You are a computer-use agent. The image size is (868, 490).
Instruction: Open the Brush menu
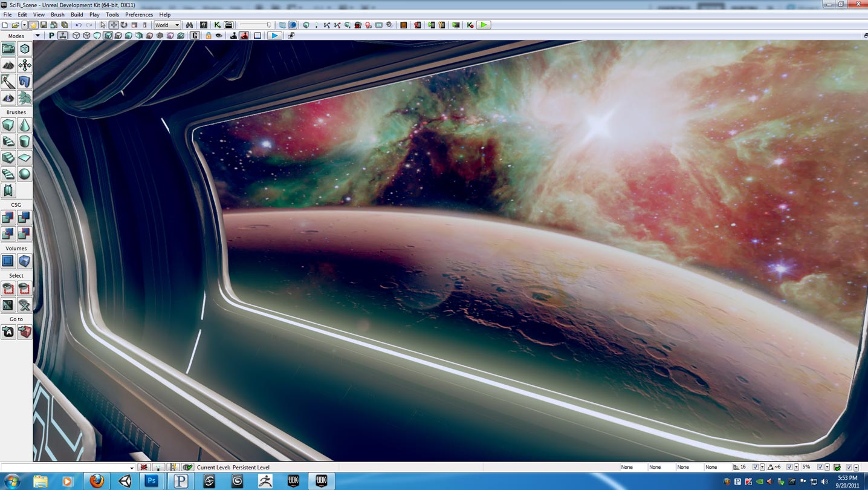pos(57,15)
